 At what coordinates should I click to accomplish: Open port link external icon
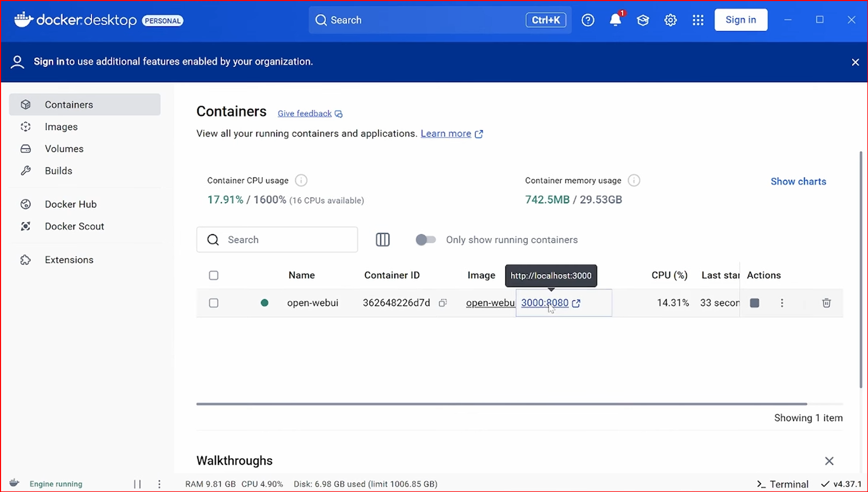click(x=576, y=303)
